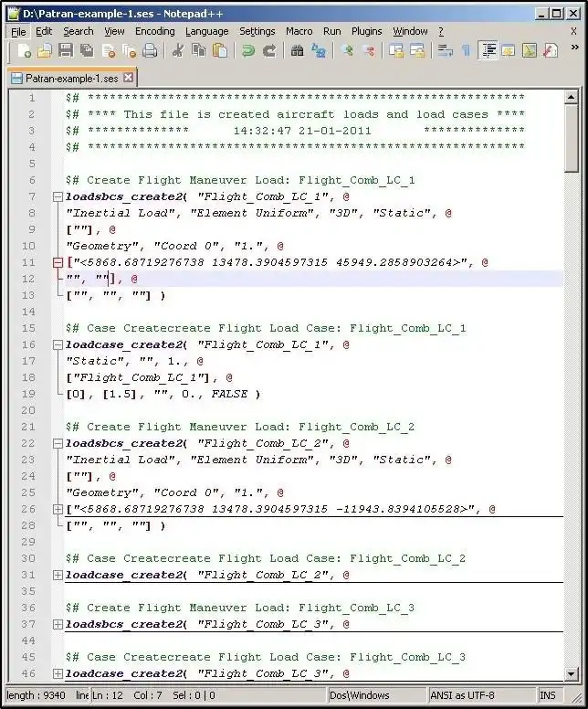
Task: Click the Print icon
Action: tap(150, 50)
